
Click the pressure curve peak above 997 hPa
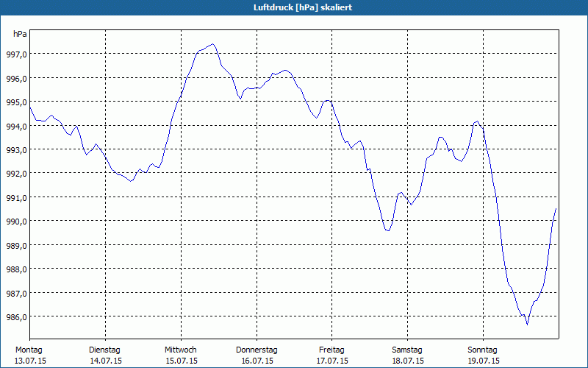(x=213, y=44)
